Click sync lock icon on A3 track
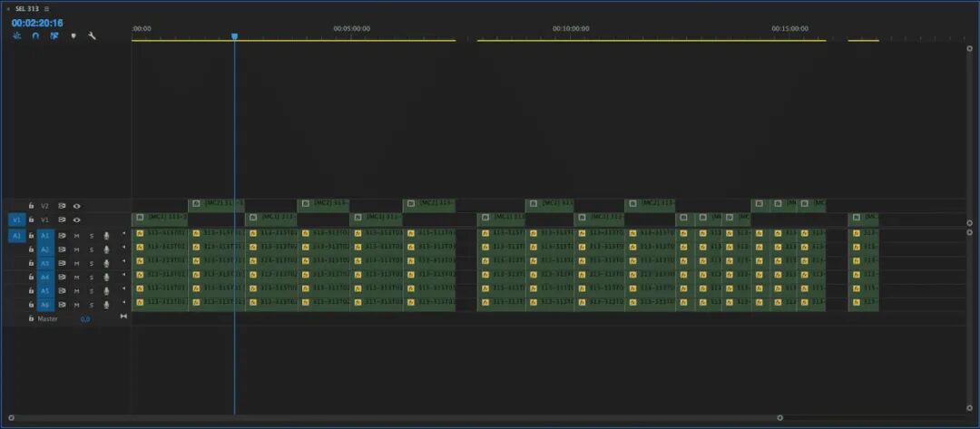The height and width of the screenshot is (429, 980). point(62,263)
